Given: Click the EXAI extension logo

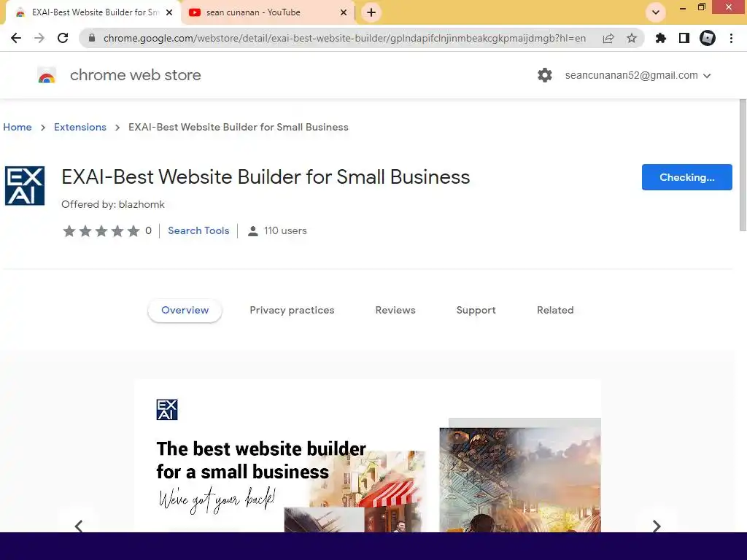Looking at the screenshot, I should [25, 186].
